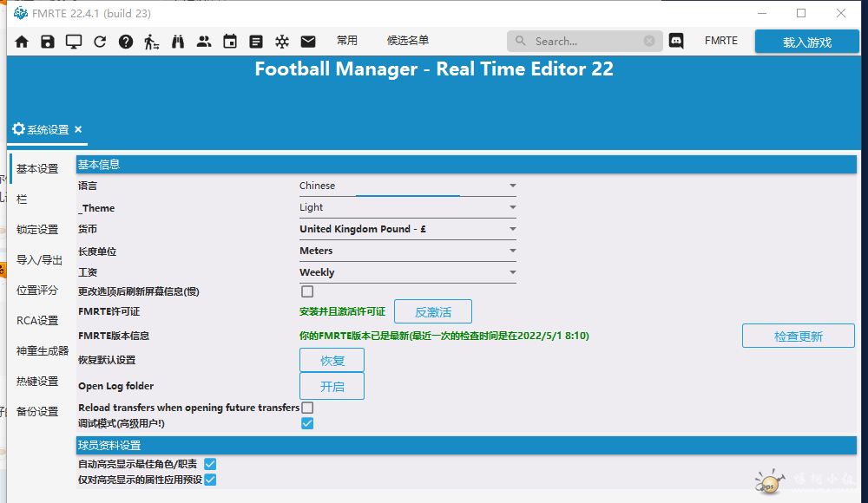The image size is (868, 503).
Task: Enable 更改选项后刷新屏幕信息 checkbox
Action: click(x=307, y=291)
